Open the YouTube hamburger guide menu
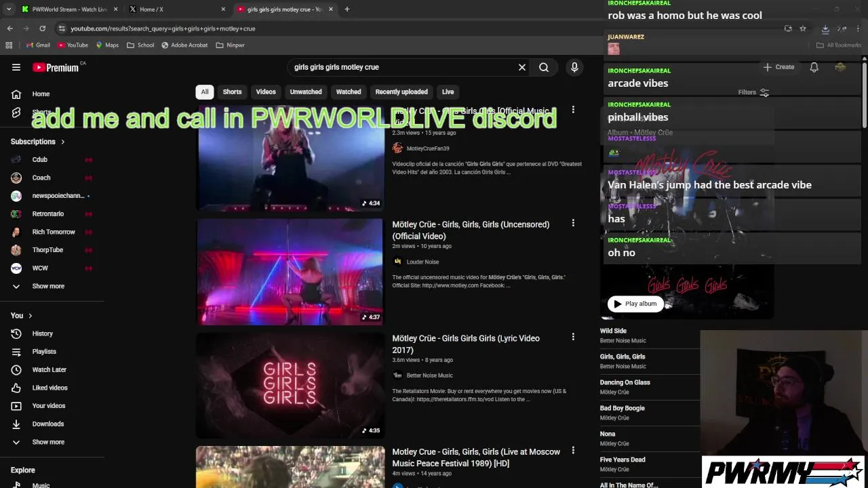 [x=16, y=67]
